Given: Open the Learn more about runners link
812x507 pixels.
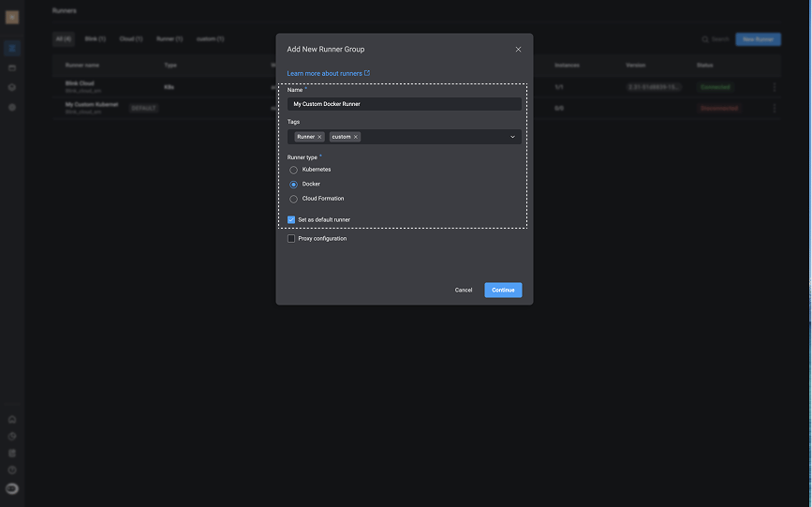Looking at the screenshot, I should coord(324,74).
